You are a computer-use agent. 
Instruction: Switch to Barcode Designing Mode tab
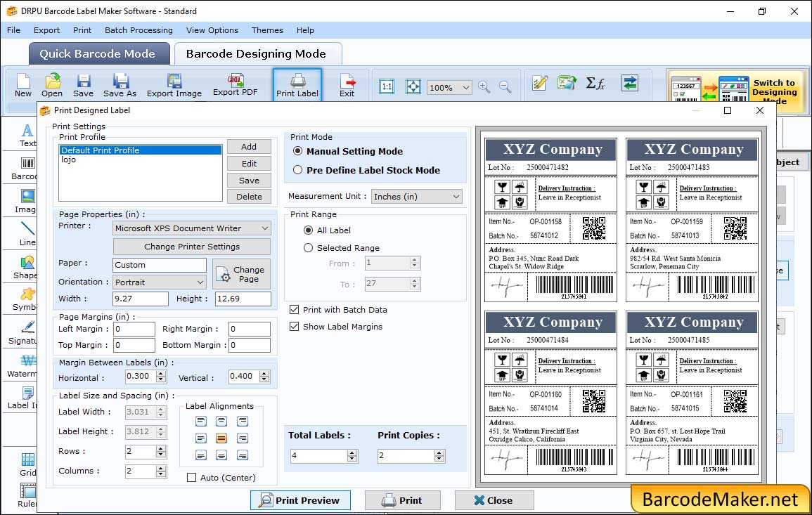[257, 54]
